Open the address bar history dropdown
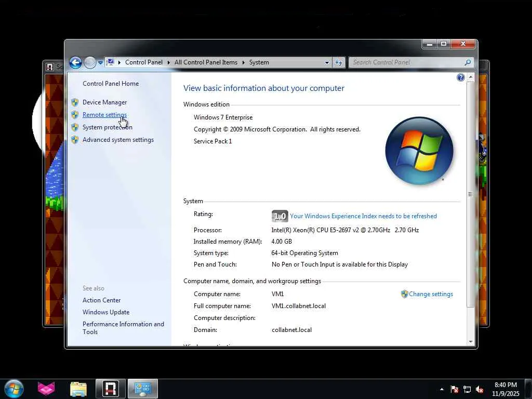The height and width of the screenshot is (399, 532). 327,62
